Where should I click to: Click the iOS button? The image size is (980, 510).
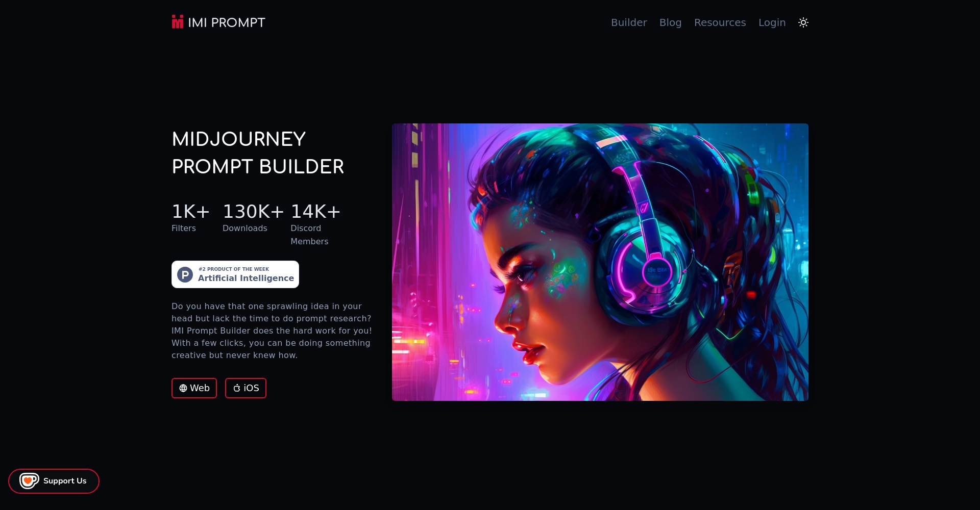tap(246, 388)
